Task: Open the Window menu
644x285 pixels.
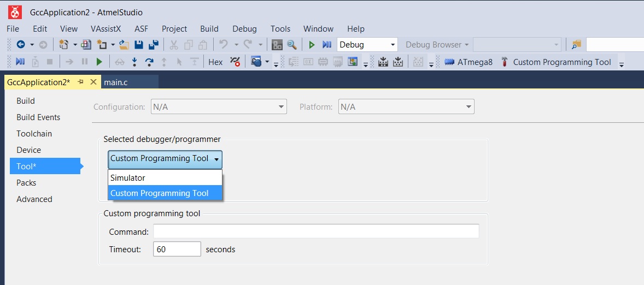Action: tap(318, 29)
